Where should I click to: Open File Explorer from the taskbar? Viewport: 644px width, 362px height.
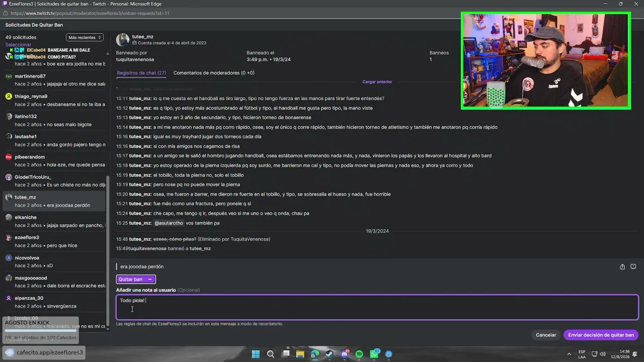coord(300,354)
